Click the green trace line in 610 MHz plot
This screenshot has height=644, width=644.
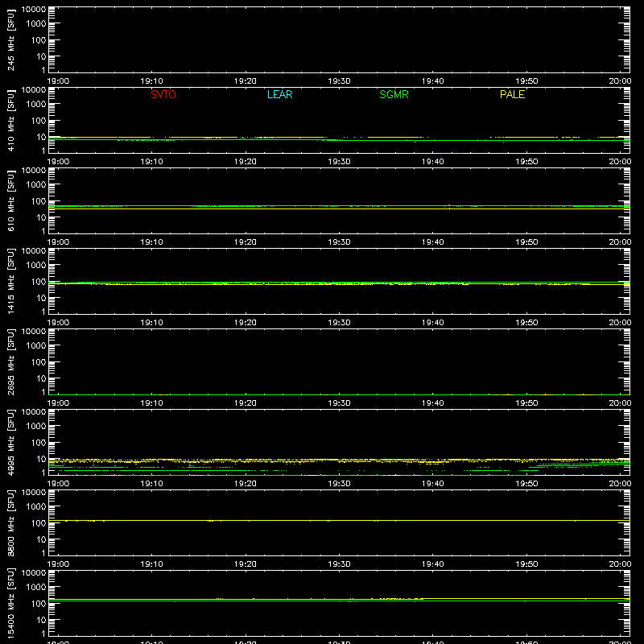(339, 206)
